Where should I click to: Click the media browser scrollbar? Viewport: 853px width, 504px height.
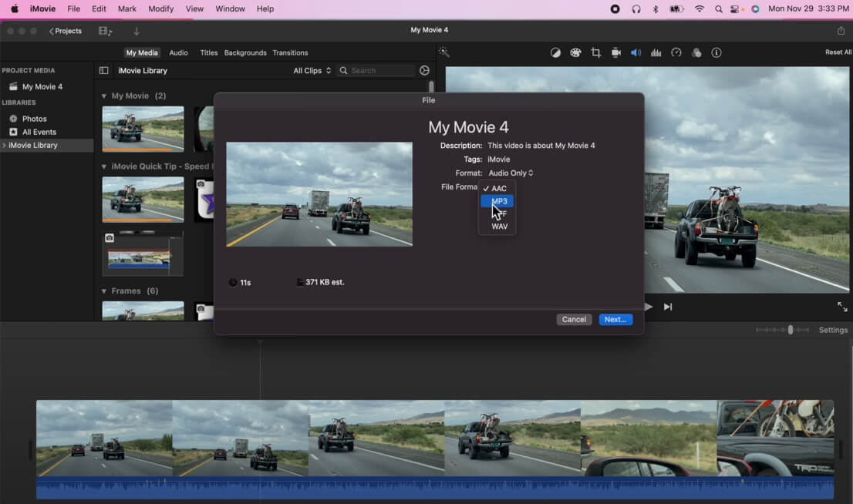tap(431, 87)
